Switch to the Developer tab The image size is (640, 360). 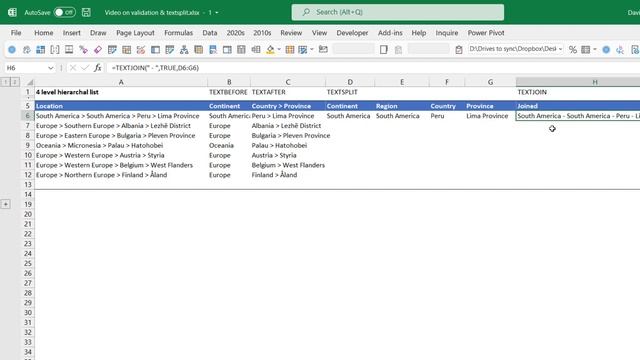click(352, 33)
